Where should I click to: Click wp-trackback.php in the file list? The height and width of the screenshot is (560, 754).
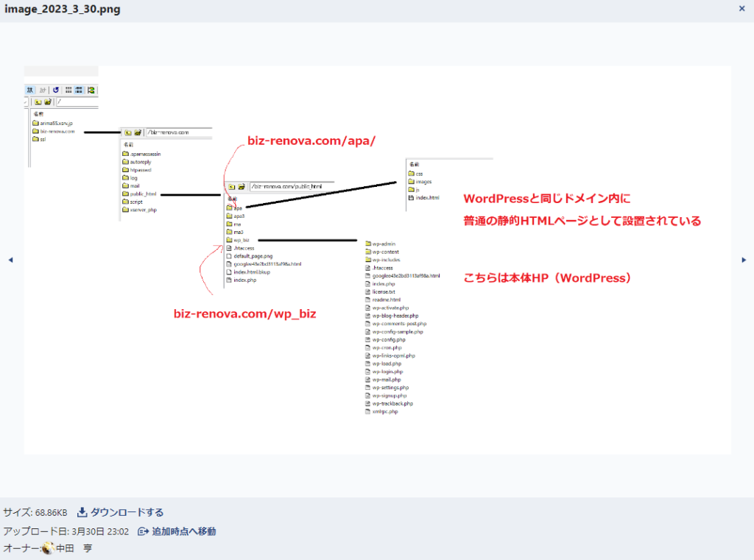(x=389, y=404)
